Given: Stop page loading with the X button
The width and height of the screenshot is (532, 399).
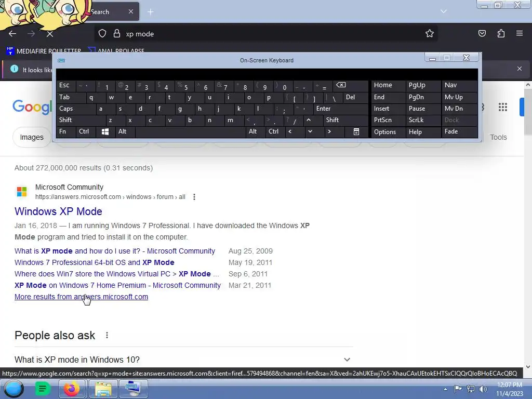Looking at the screenshot, I should 49,34.
